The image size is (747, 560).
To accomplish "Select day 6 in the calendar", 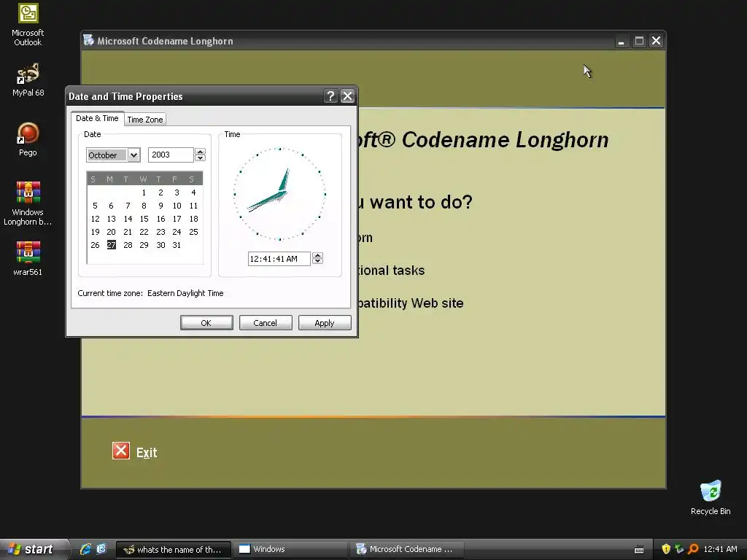I will pos(111,206).
